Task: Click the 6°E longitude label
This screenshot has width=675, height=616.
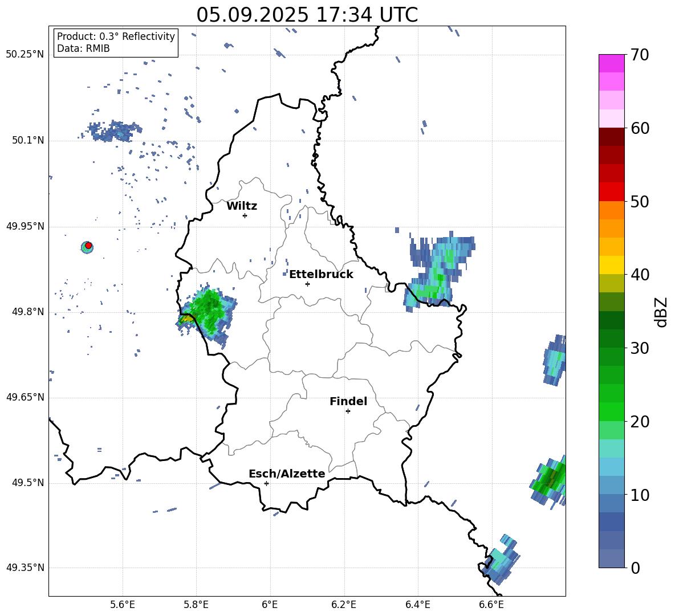Action: (270, 605)
